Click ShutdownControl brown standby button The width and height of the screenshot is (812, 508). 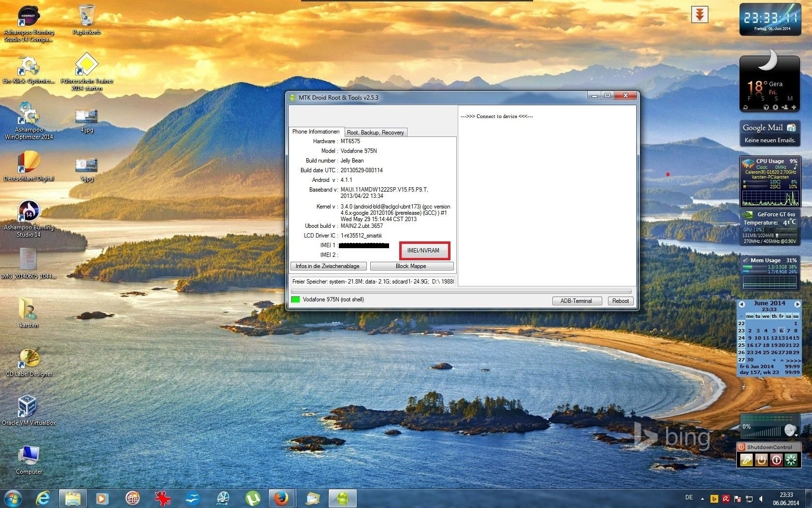pos(761,460)
